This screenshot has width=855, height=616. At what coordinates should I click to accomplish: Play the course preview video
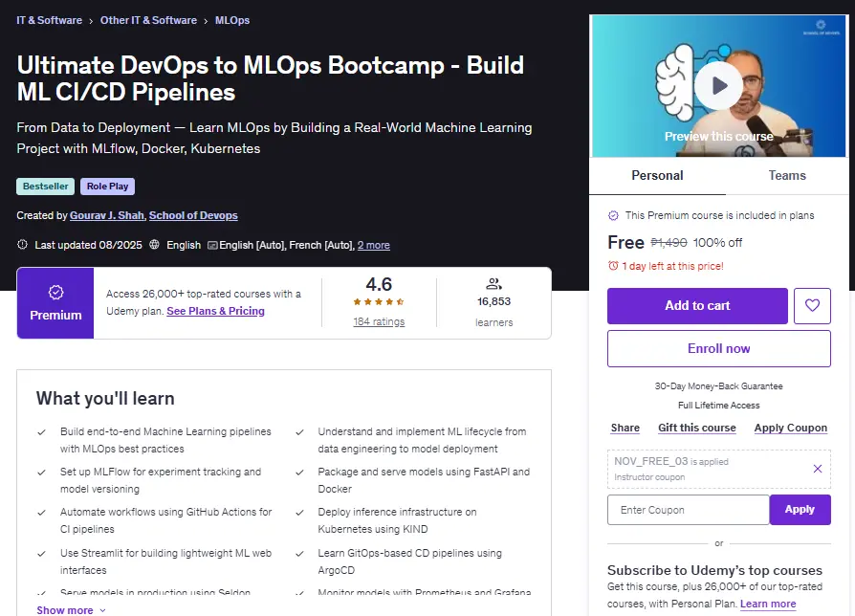(718, 85)
